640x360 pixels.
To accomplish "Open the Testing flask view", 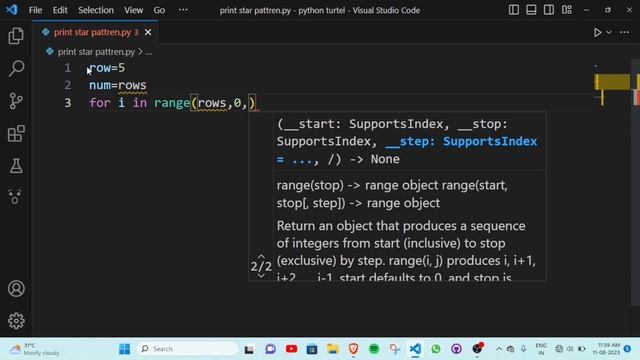I will click(16, 166).
